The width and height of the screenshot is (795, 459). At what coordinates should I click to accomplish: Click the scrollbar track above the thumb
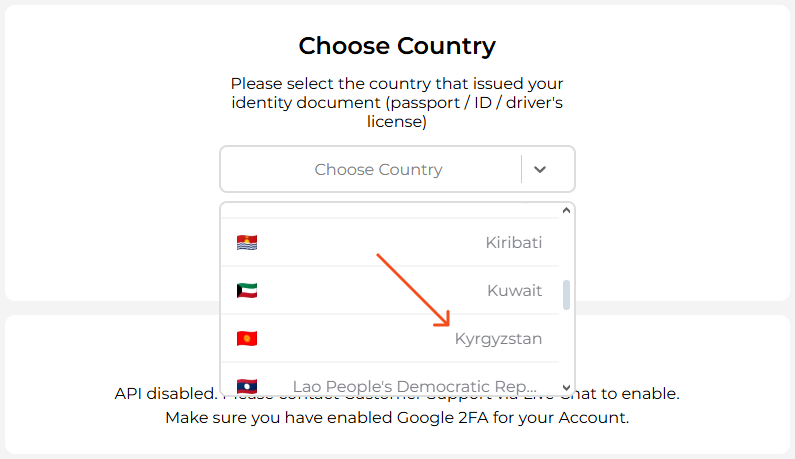(x=566, y=248)
